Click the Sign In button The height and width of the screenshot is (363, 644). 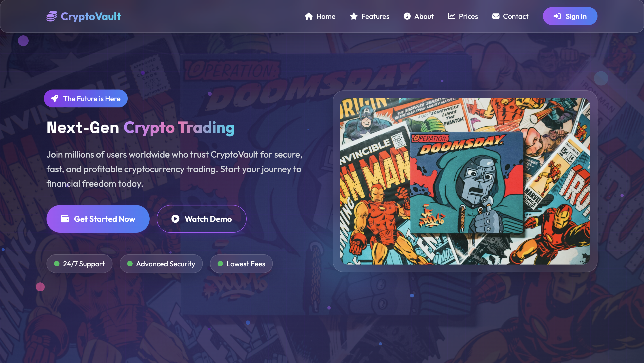[570, 16]
